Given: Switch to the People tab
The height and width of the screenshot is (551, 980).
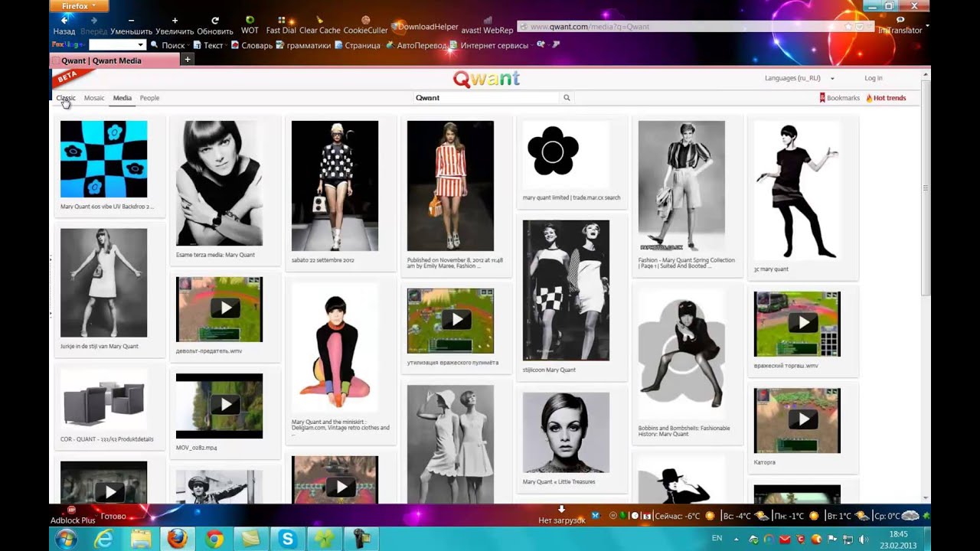Looking at the screenshot, I should [149, 98].
